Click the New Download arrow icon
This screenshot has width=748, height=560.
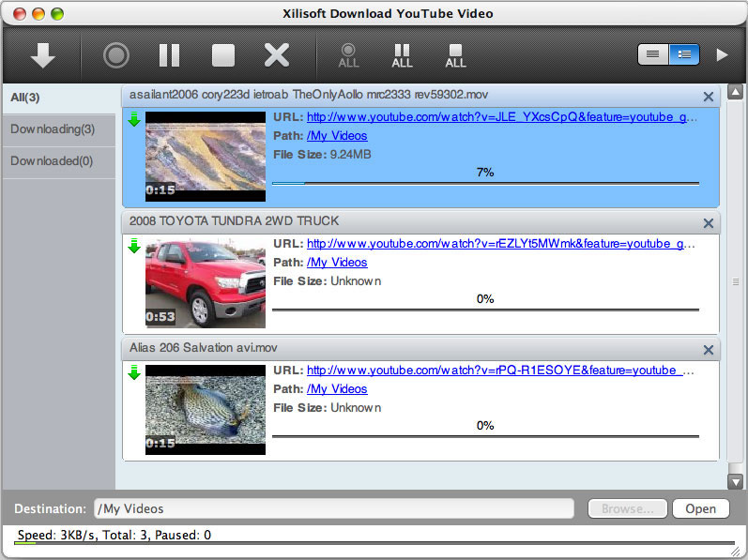pyautogui.click(x=43, y=54)
